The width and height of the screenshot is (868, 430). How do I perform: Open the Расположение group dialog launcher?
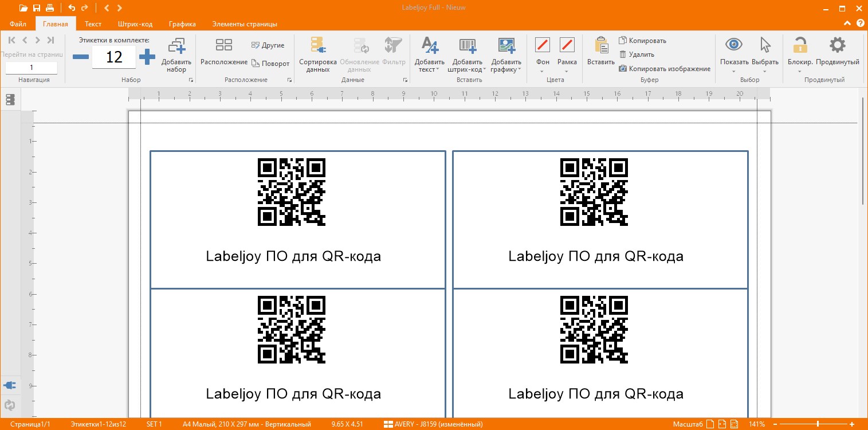(x=289, y=80)
